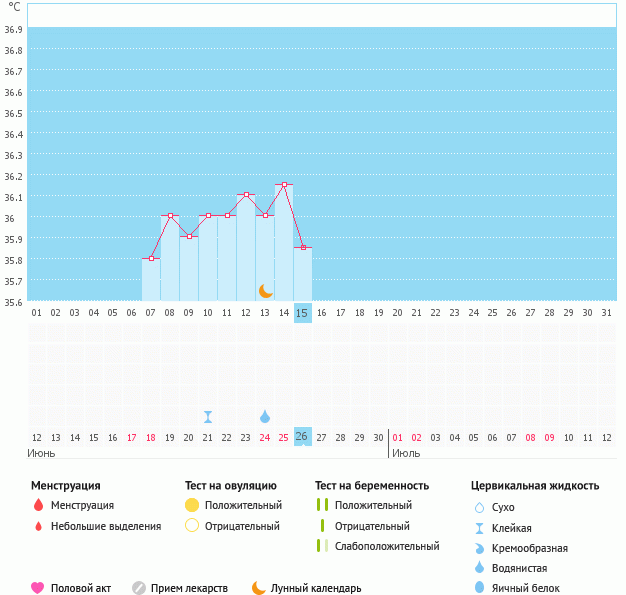Click the blue water drop icon in grid
Screen dimensions: 626x595
(265, 416)
